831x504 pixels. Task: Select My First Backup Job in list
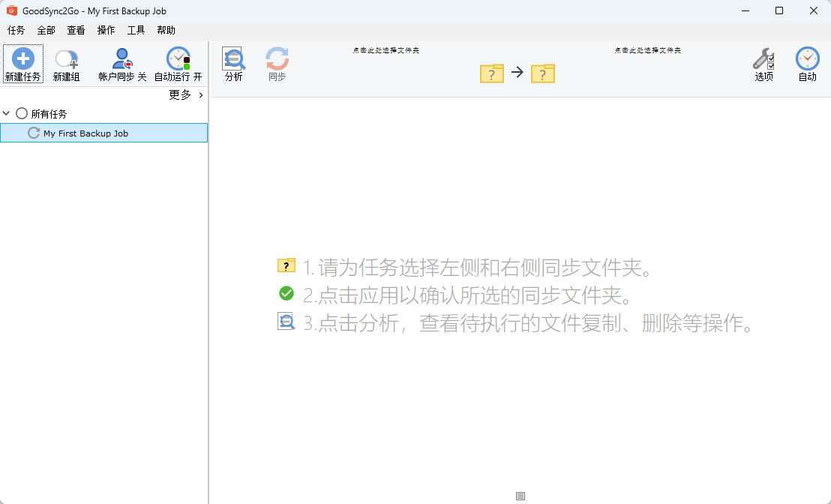[x=103, y=133]
